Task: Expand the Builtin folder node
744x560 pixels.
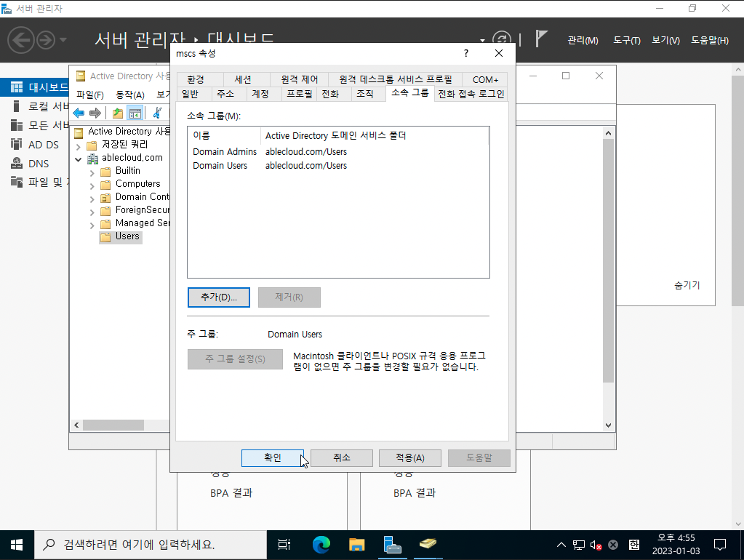Action: (x=92, y=173)
